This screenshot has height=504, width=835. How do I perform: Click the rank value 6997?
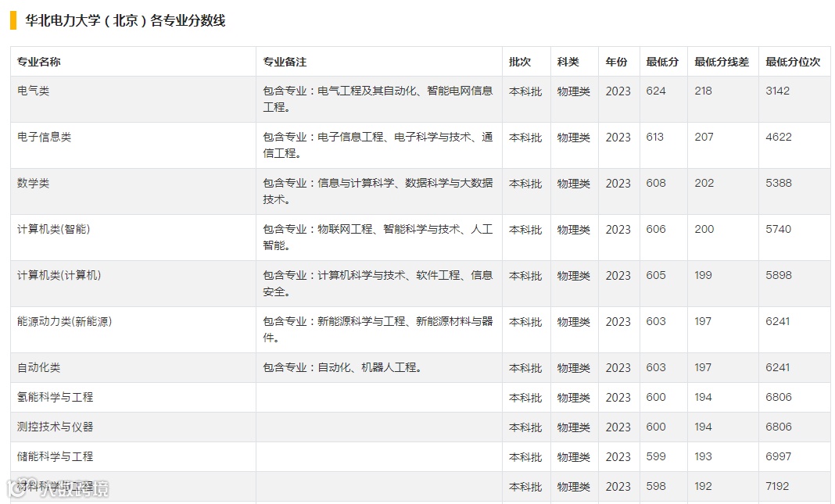[x=779, y=456]
